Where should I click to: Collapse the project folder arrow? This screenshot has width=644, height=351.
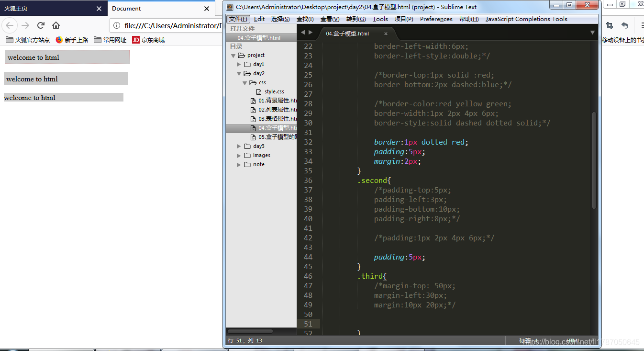(x=233, y=56)
